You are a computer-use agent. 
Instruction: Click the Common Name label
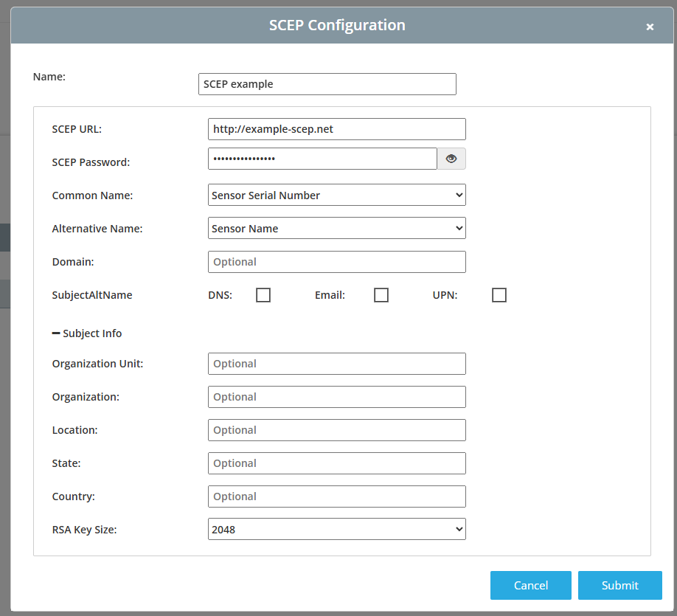(x=92, y=195)
